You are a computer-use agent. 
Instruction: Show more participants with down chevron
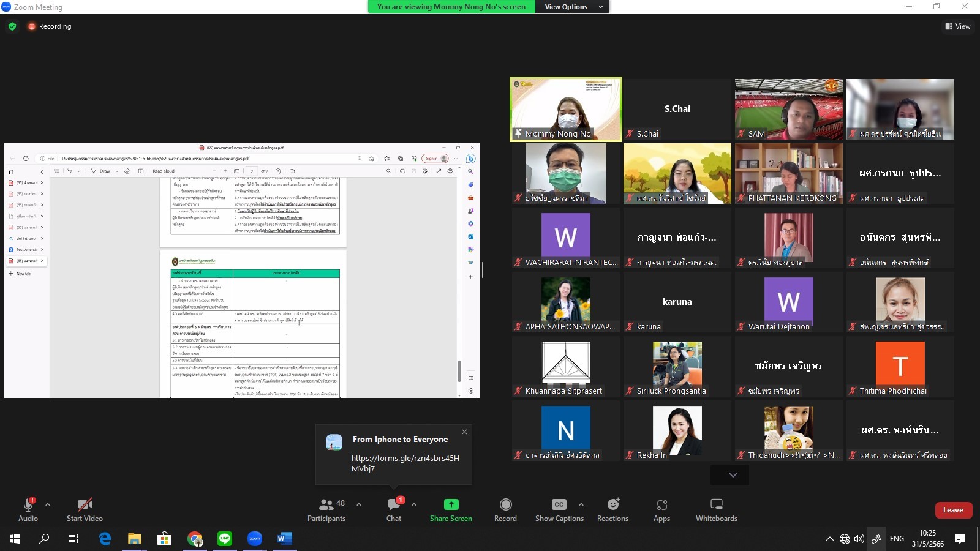(733, 475)
